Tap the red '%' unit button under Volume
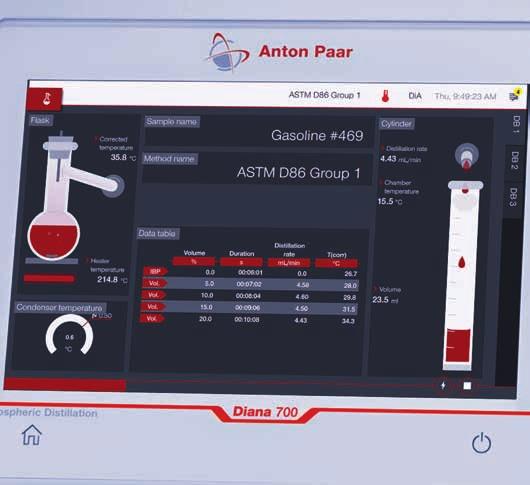This screenshot has height=485, width=530. tap(194, 261)
